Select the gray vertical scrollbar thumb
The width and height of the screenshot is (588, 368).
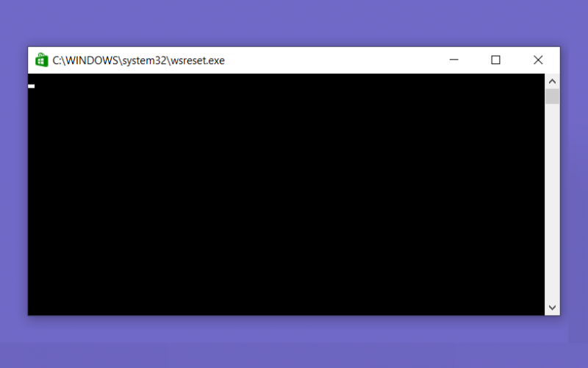pyautogui.click(x=552, y=96)
